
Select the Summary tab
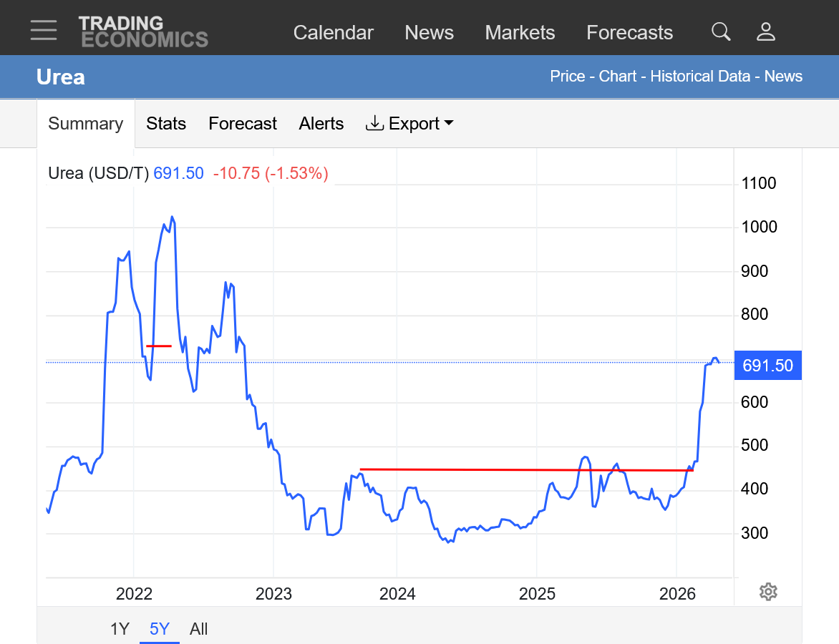[86, 124]
